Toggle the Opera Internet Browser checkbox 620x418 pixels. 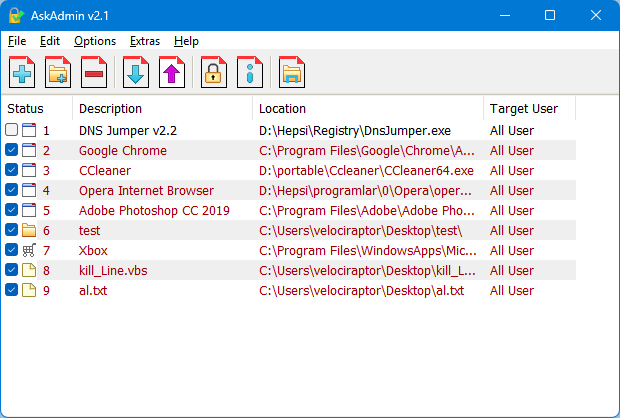pos(11,189)
